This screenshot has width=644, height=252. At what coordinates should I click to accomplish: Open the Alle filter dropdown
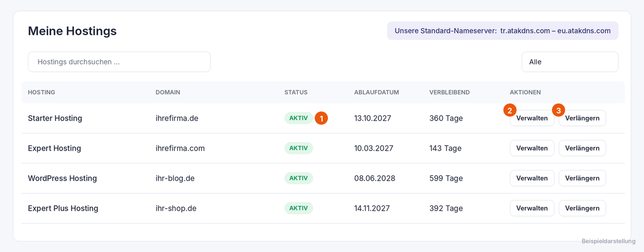[570, 62]
